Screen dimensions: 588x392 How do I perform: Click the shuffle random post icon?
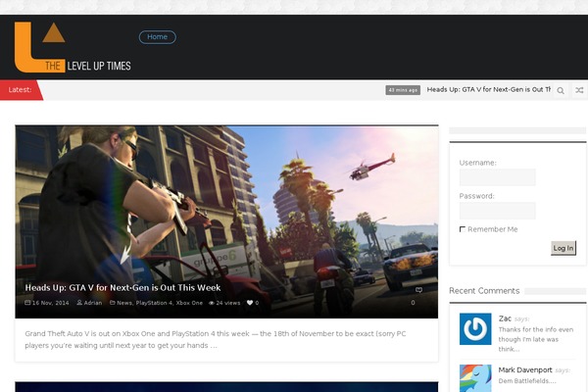click(x=579, y=90)
